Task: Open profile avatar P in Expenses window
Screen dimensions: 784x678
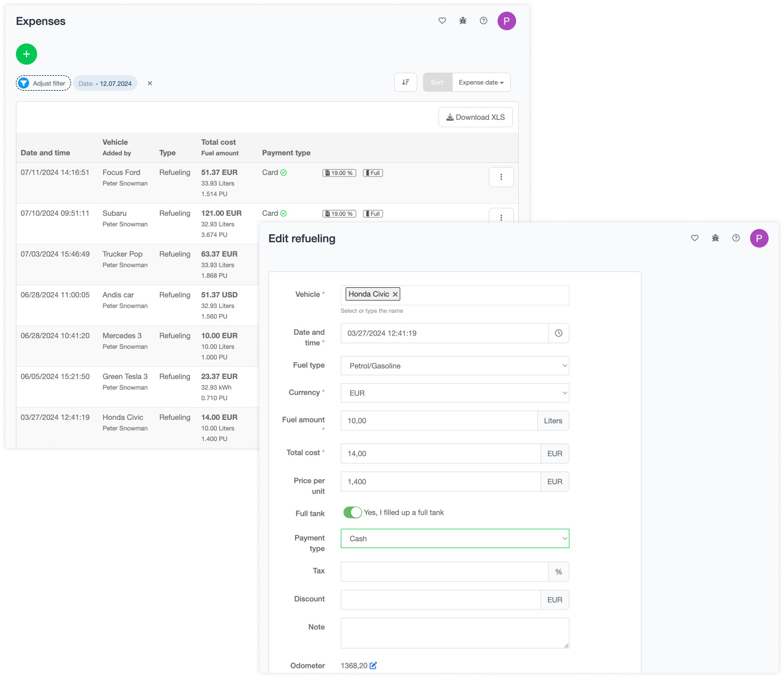Action: coord(507,21)
